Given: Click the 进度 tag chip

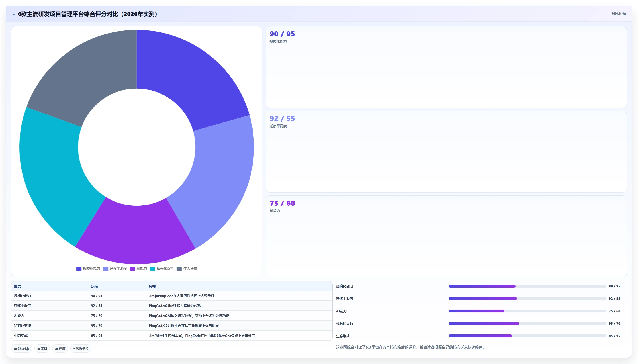Looking at the screenshot, I should [x=60, y=349].
